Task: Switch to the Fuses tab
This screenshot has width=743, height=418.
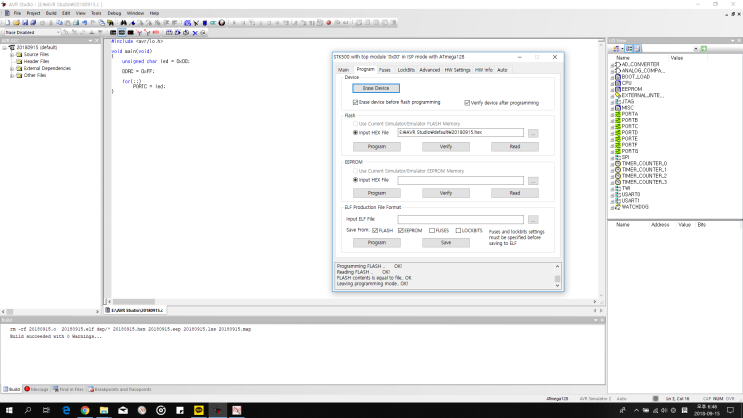Action: pyautogui.click(x=385, y=70)
